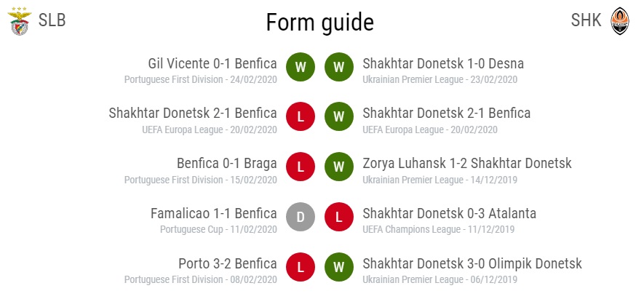Click Portuguese First Division - 08/02/2020 caption
This screenshot has width=644, height=299.
click(x=200, y=279)
